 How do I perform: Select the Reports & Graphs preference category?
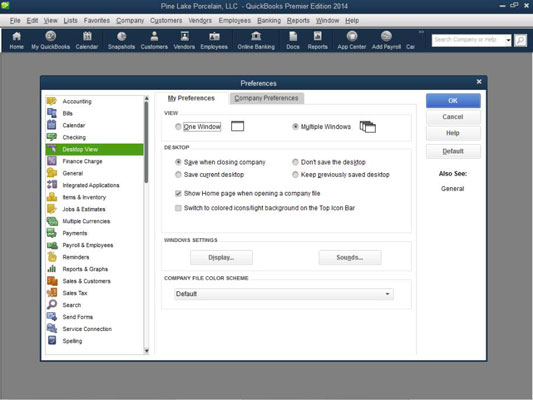(x=85, y=269)
